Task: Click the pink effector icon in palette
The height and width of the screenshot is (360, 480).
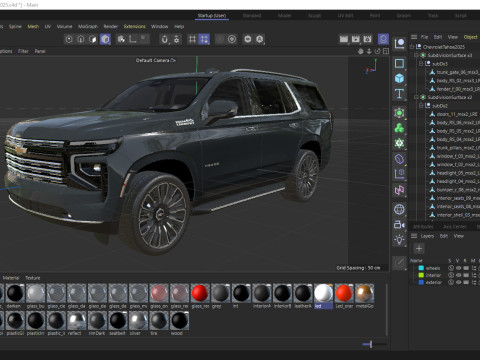Action: 399,190
